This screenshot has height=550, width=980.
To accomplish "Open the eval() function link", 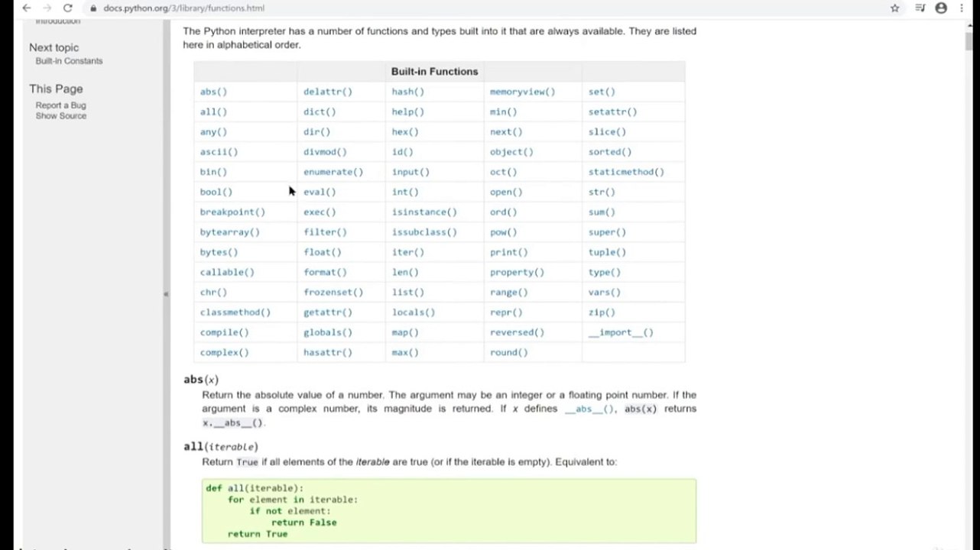I will pyautogui.click(x=320, y=192).
